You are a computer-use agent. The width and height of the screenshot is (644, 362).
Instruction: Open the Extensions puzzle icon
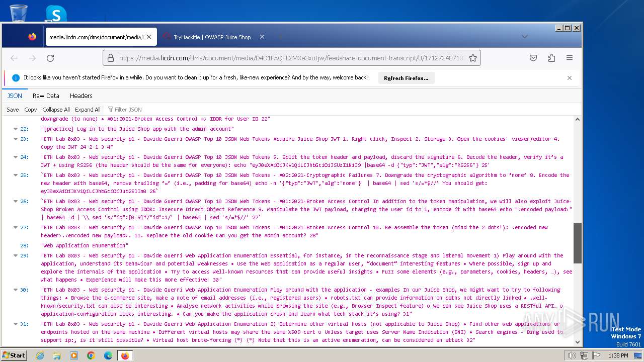point(551,58)
